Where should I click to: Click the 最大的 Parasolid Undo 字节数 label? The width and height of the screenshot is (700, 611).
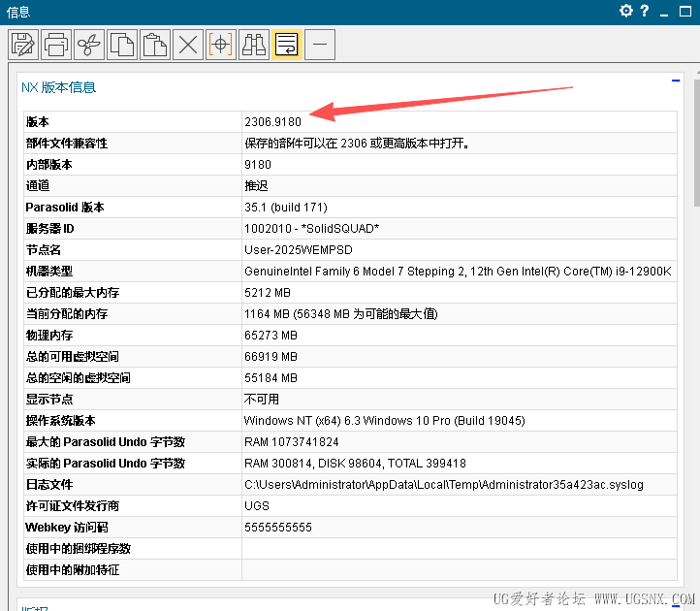tap(106, 442)
